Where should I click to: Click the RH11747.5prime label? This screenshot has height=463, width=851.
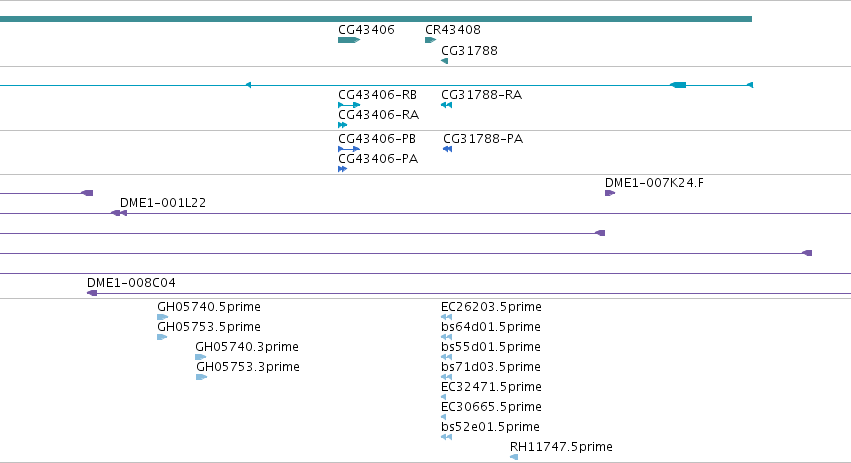(561, 447)
